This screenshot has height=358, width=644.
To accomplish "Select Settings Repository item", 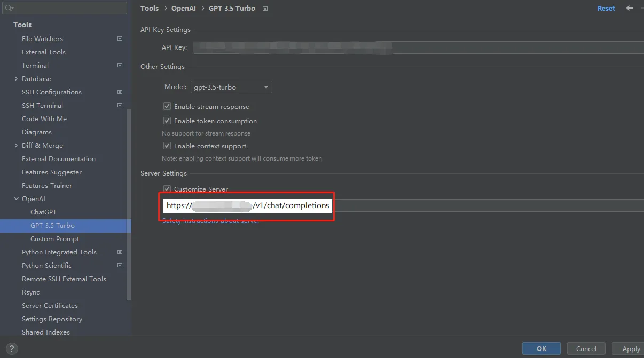I will point(52,319).
